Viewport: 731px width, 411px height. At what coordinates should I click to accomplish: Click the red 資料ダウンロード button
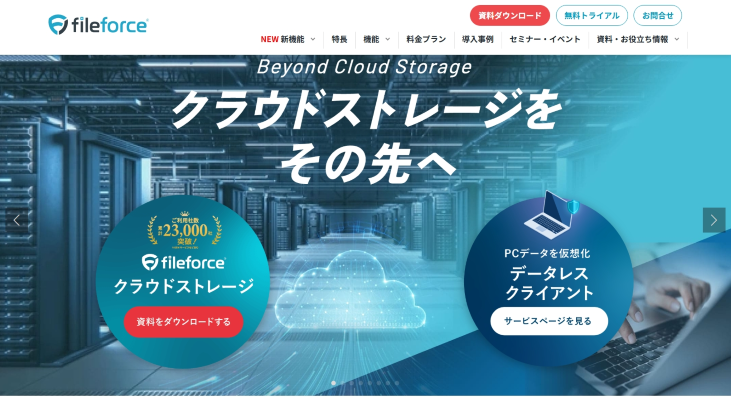point(510,15)
